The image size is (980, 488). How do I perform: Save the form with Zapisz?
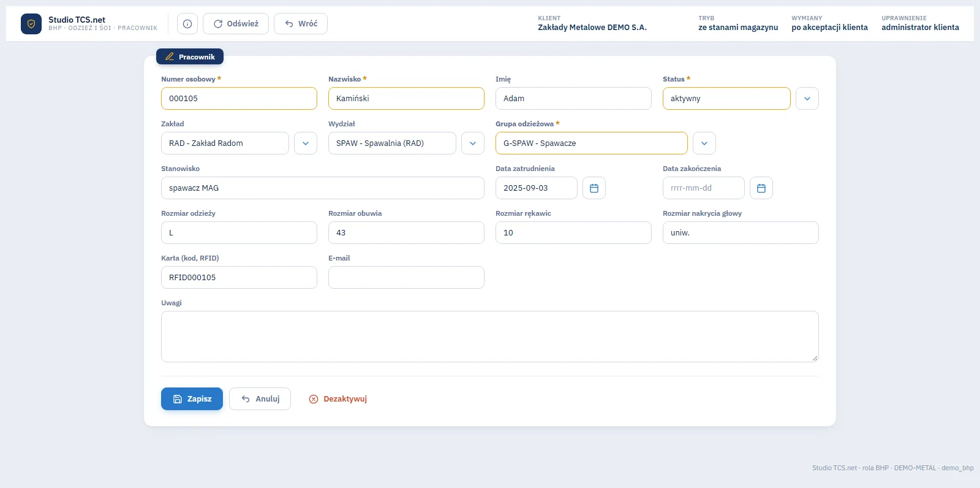(x=192, y=399)
